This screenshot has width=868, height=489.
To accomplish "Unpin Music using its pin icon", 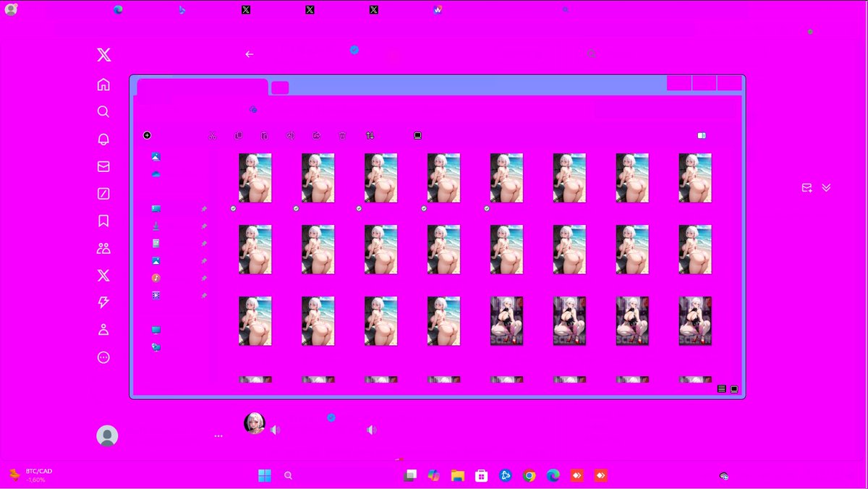I will (204, 278).
